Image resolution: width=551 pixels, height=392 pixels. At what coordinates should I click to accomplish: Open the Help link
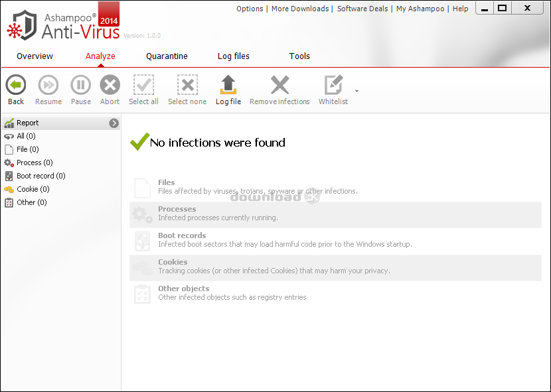tap(460, 9)
